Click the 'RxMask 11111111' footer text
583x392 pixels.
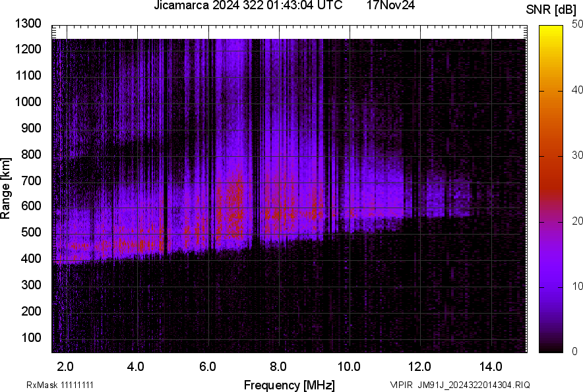60,385
